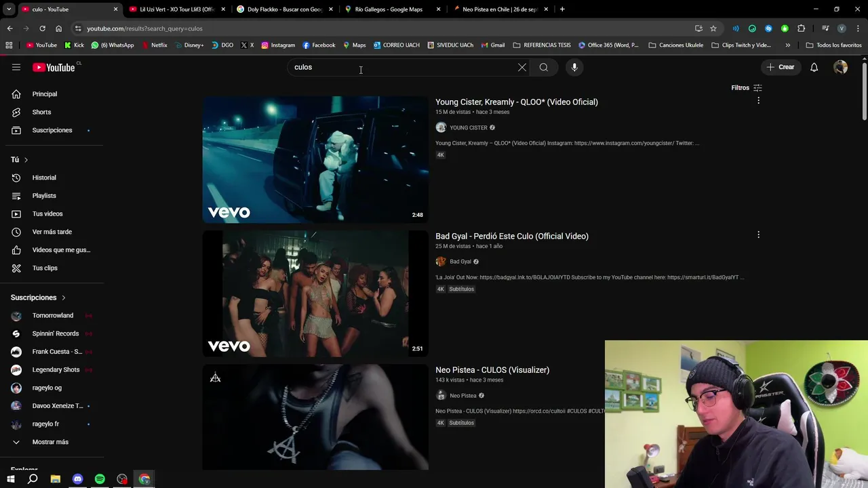The image size is (868, 488).
Task: Play the Young Cister QLOO* thumbnail
Action: (315, 160)
